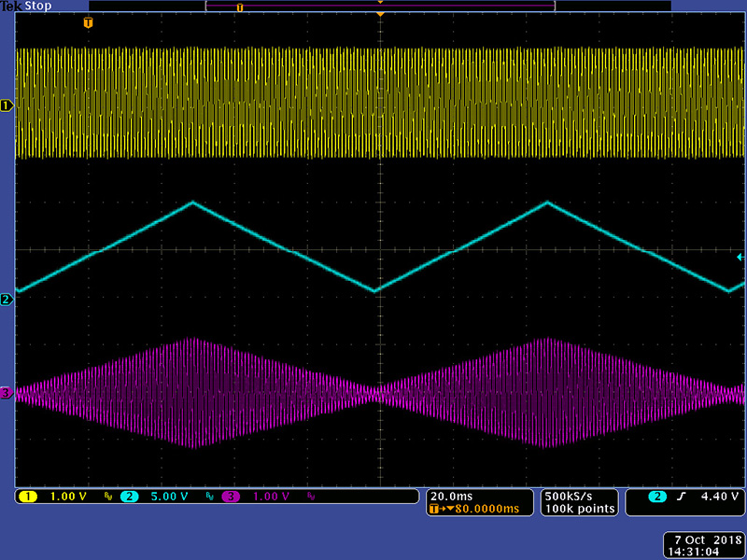Click the channel 1 1.00 V scale readout
This screenshot has height=560, width=747.
click(x=67, y=497)
